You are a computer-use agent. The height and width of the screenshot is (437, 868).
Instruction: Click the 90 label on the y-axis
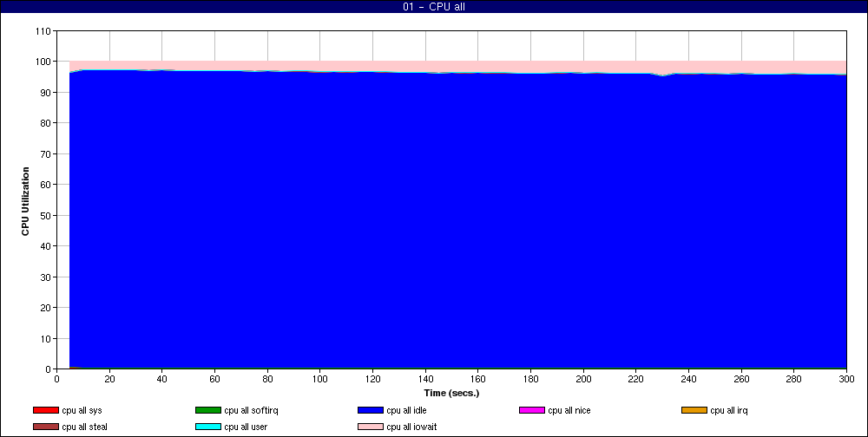click(45, 93)
